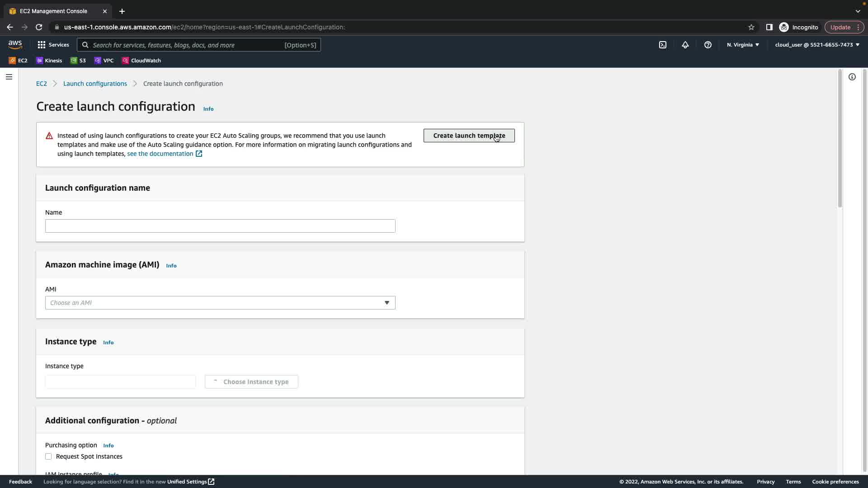Image resolution: width=868 pixels, height=488 pixels.
Task: Open the CloudShell terminal icon
Action: (663, 45)
